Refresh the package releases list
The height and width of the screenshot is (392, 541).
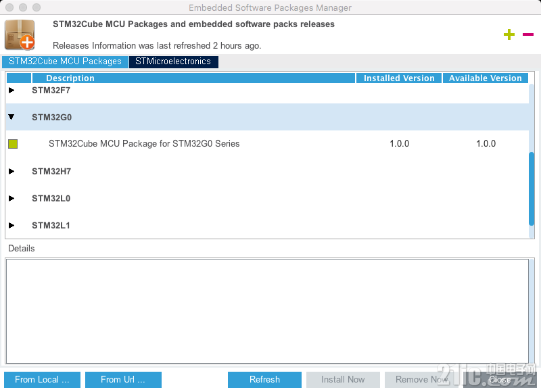pyautogui.click(x=264, y=380)
